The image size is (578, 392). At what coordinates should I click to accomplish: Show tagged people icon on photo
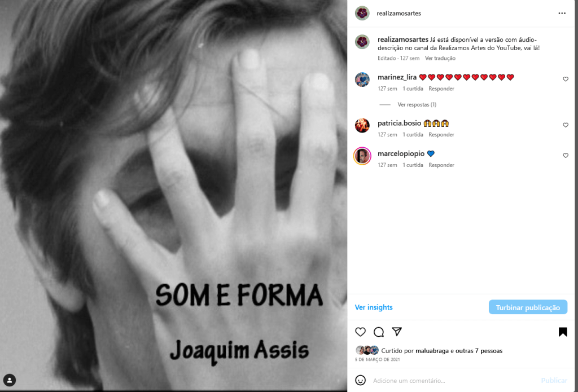pos(10,380)
